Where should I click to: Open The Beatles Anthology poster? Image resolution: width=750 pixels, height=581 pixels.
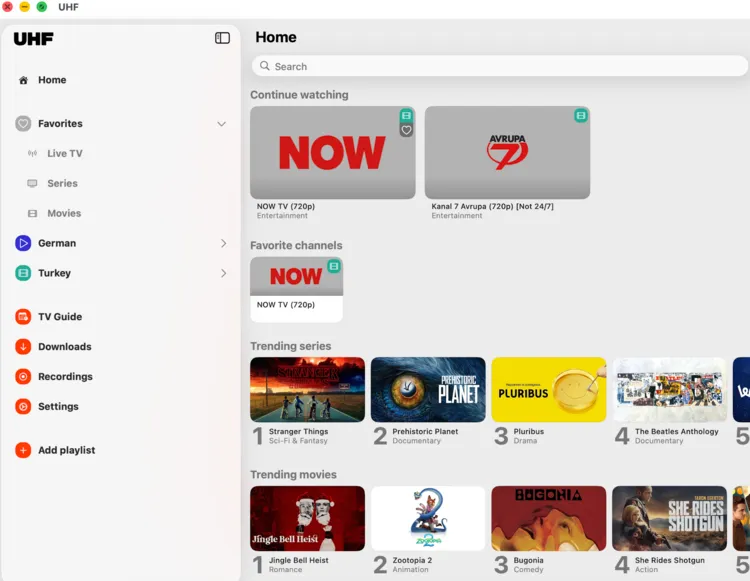(670, 389)
